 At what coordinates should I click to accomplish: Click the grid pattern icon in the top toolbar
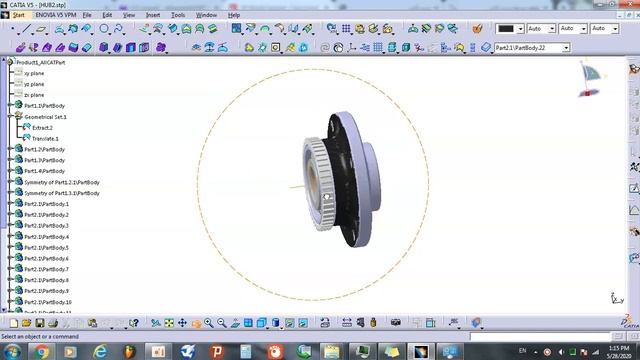point(346,29)
